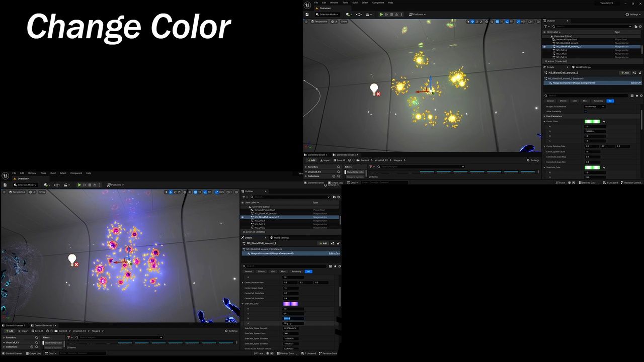Click the Save icon in the purple-particle editor toolbar
The width and height of the screenshot is (644, 362).
(x=5, y=185)
